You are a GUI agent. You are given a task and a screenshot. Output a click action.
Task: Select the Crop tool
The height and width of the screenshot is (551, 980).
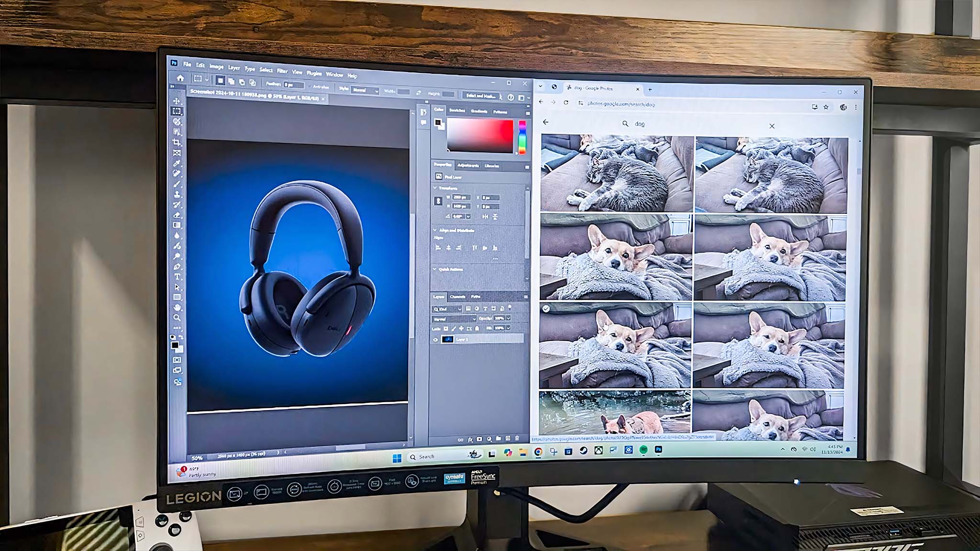(177, 143)
